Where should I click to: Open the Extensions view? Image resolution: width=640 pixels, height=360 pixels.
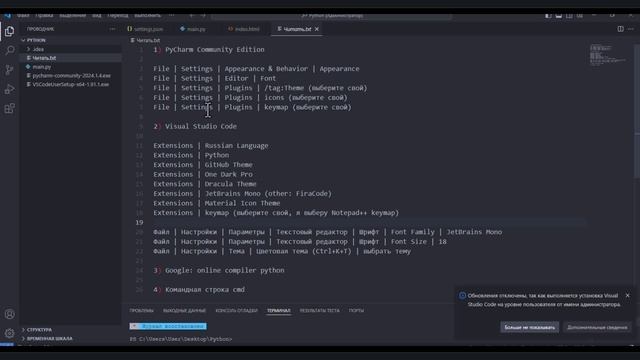9,108
